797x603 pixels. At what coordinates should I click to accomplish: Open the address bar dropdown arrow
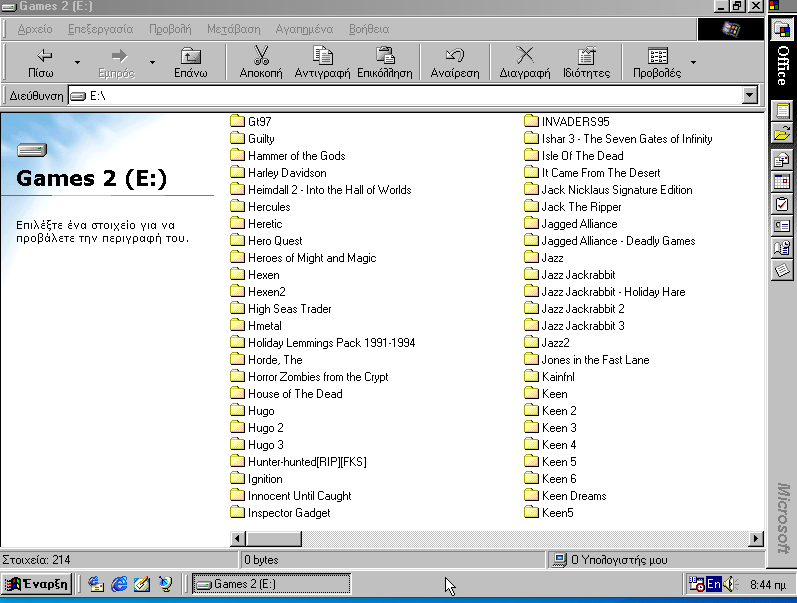point(751,96)
